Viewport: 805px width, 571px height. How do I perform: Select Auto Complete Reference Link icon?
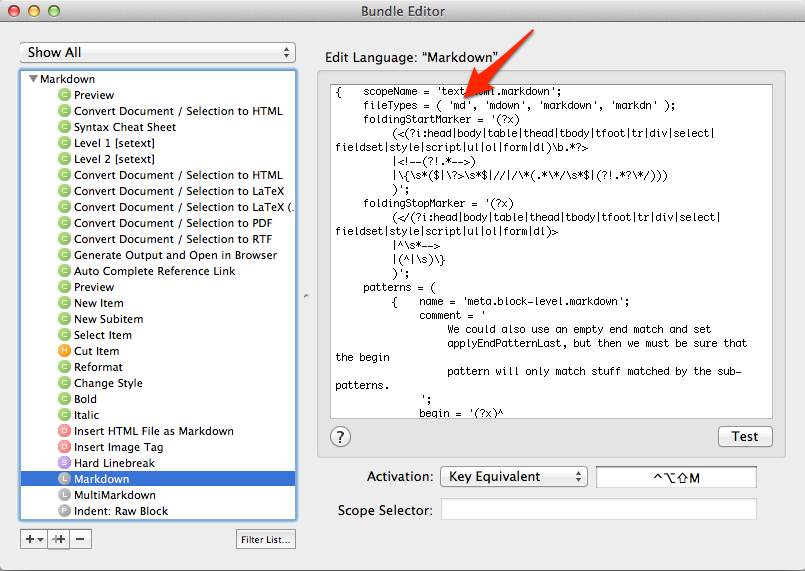pos(64,270)
